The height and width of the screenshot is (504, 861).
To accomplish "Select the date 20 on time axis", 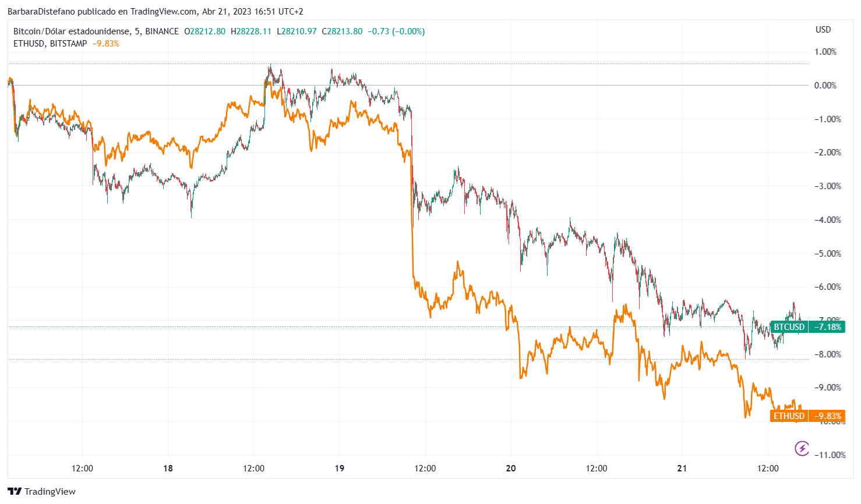I will click(511, 468).
